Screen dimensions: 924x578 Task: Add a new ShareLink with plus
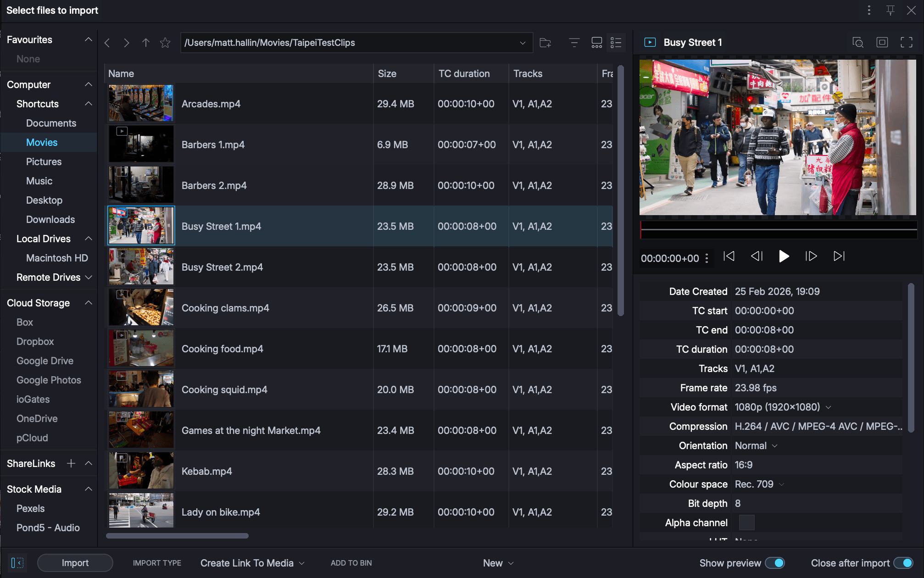71,463
